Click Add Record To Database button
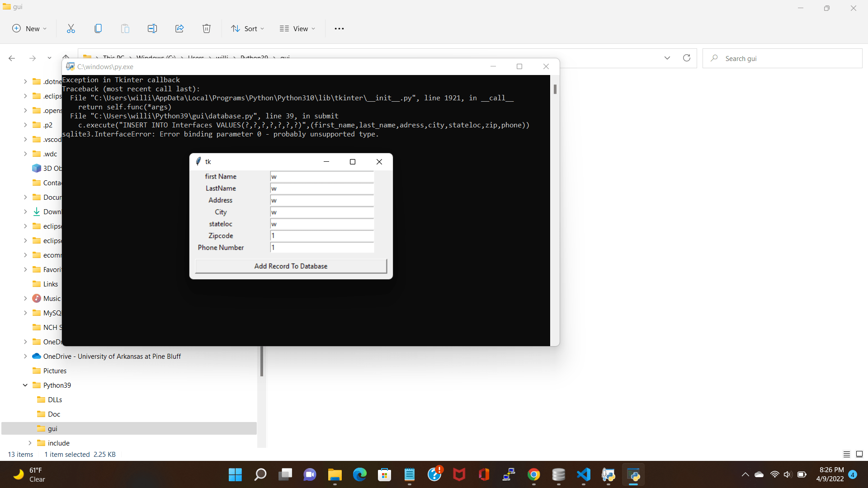868x488 pixels. point(291,266)
